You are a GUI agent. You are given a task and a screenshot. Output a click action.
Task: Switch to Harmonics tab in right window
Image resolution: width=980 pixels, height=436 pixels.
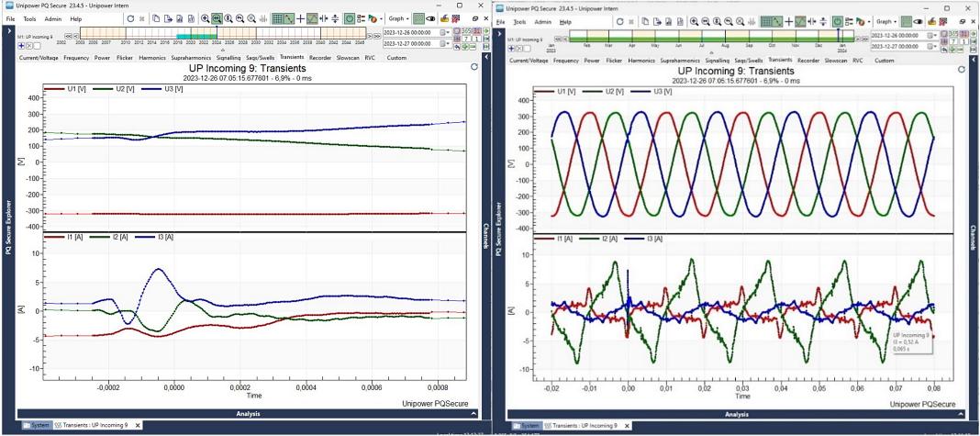click(640, 61)
